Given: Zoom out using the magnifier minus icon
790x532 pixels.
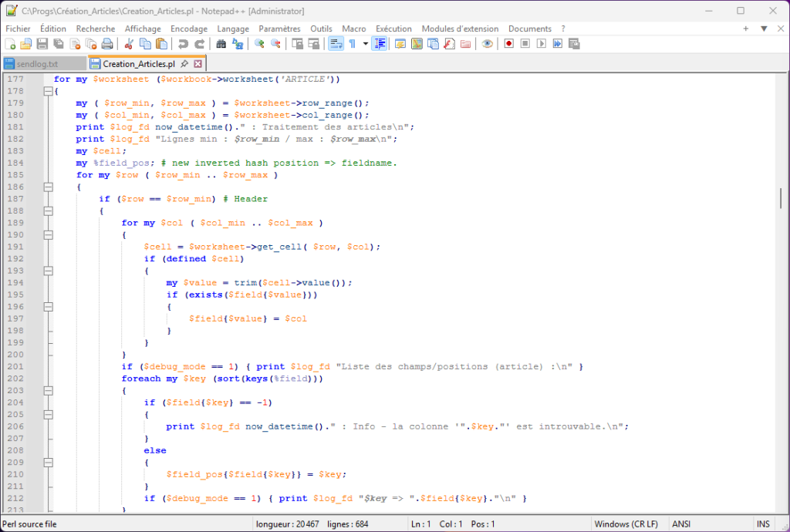Looking at the screenshot, I should click(x=275, y=44).
